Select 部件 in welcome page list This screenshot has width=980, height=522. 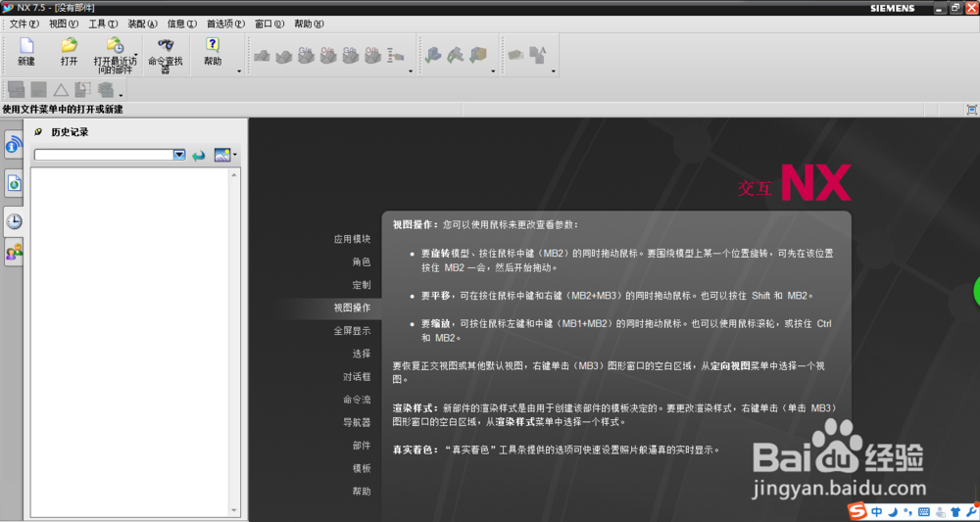click(x=362, y=446)
